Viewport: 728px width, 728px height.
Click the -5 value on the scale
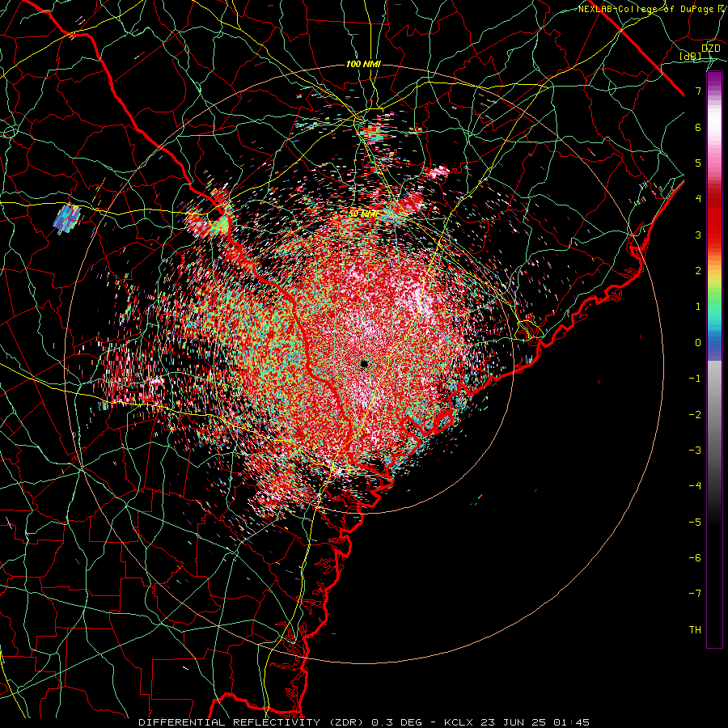pyautogui.click(x=695, y=523)
